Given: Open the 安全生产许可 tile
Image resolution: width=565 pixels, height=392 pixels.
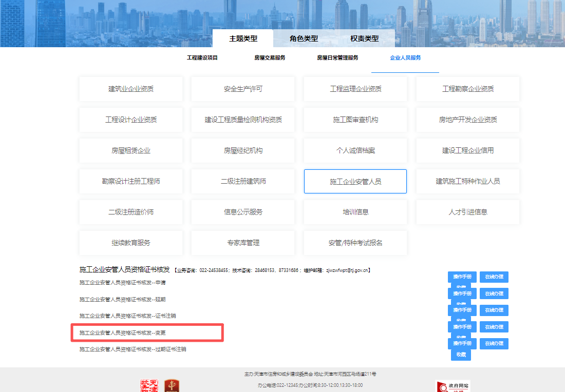Looking at the screenshot, I should pos(243,89).
